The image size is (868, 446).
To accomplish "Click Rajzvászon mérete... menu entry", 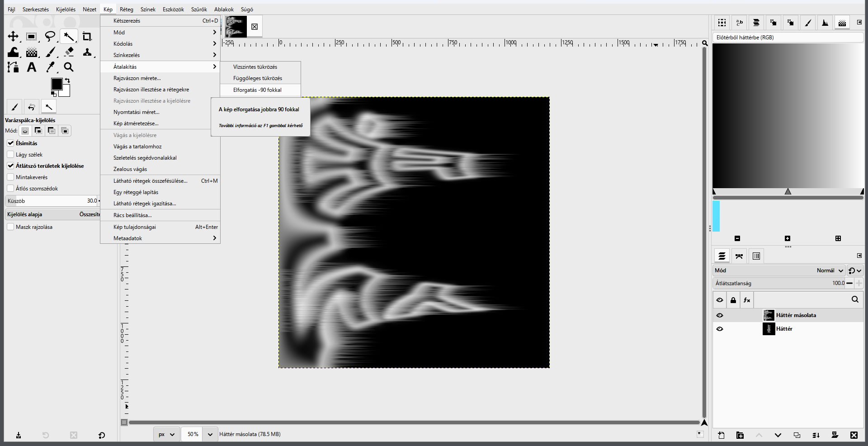I will point(160,78).
